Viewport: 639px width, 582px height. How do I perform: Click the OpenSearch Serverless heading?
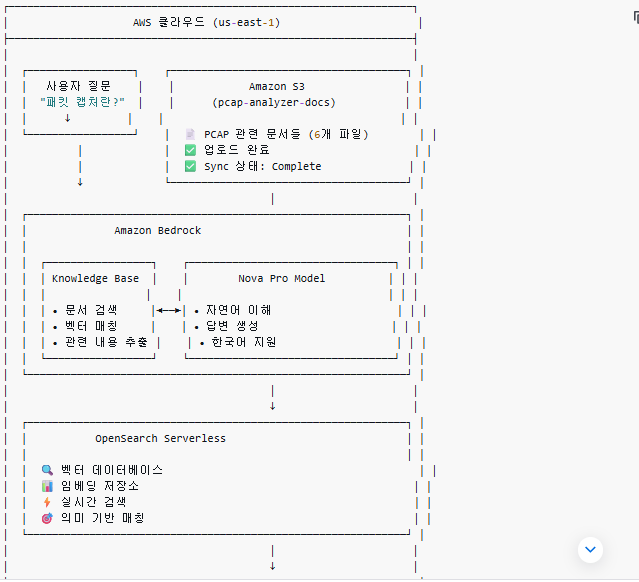point(161,439)
